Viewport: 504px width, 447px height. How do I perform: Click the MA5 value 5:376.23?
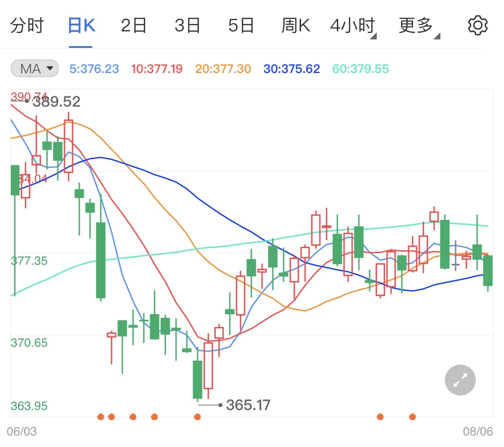pos(94,69)
